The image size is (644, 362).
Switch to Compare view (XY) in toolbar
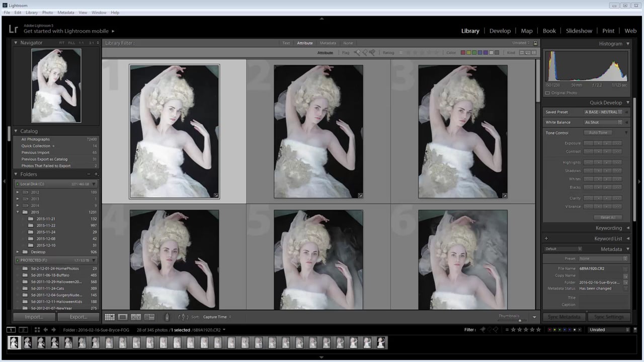[x=136, y=317]
